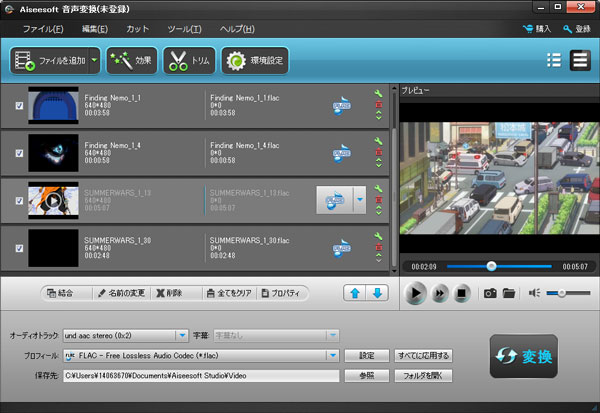Viewport: 600px width, 413px height.
Task: Mute audio with the speaker icon
Action: click(x=534, y=293)
